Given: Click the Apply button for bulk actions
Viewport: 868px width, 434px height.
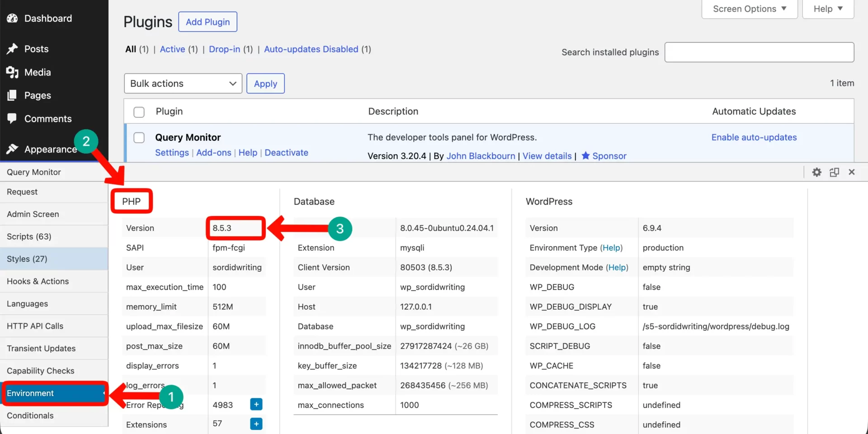Looking at the screenshot, I should (x=265, y=83).
